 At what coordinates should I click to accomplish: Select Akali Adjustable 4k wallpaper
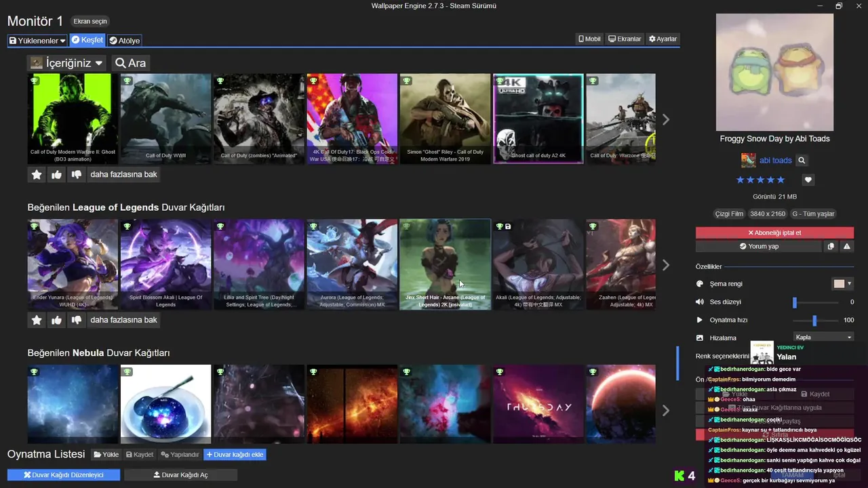click(538, 264)
